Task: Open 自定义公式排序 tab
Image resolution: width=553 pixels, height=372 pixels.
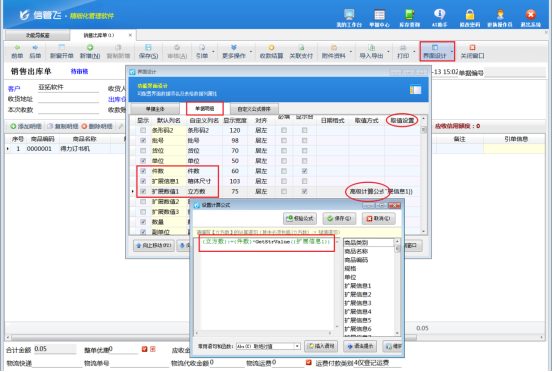Action: point(254,109)
